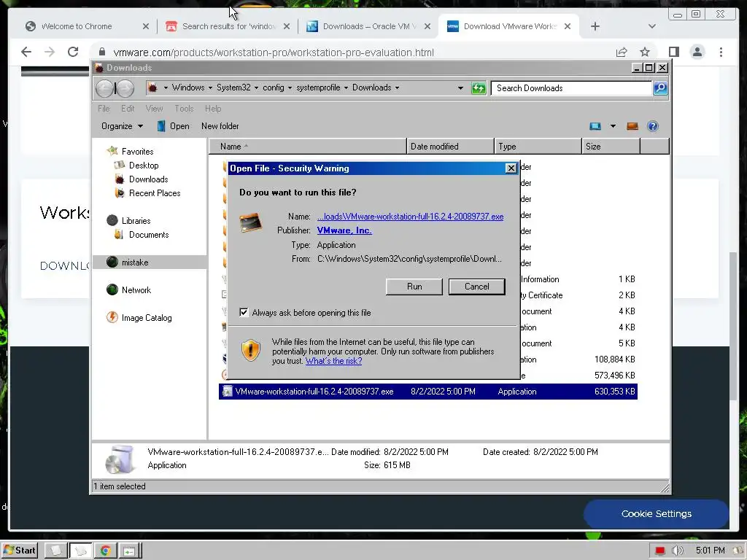
Task: Expand the config breadcrumb dropdown arrow
Action: [290, 87]
